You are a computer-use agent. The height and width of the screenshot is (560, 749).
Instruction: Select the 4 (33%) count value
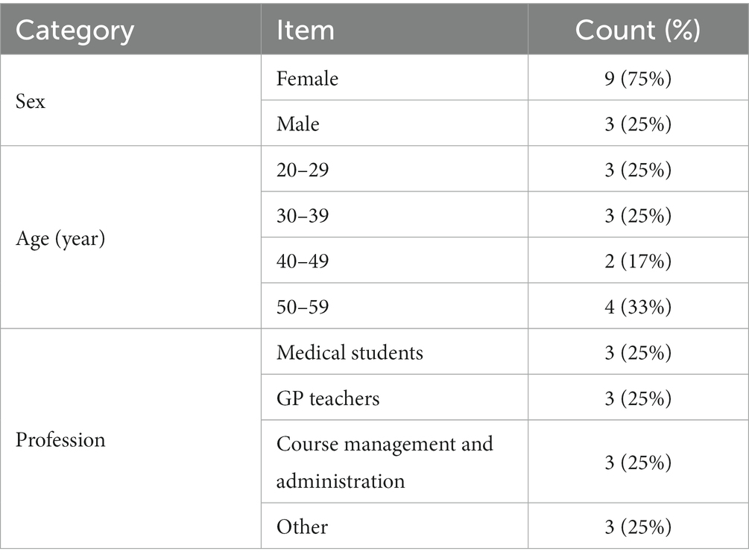638,307
